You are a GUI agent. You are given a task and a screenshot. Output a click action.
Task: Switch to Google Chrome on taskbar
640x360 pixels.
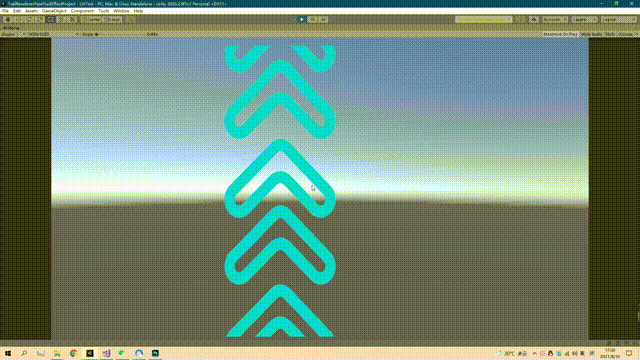point(73,353)
